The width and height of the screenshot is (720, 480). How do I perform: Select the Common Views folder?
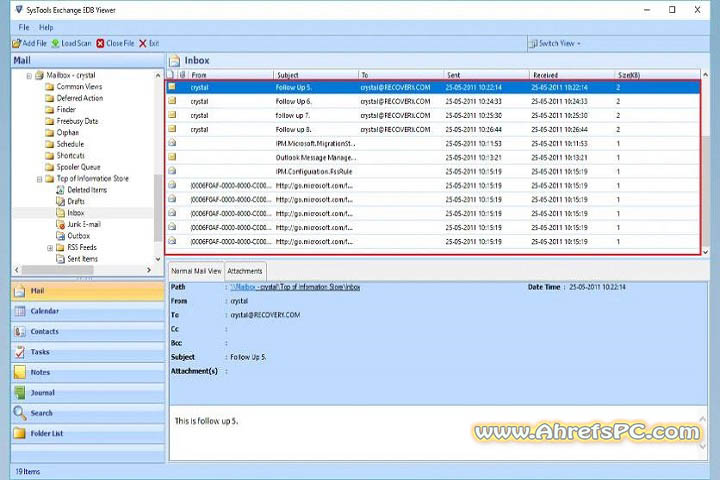[79, 86]
